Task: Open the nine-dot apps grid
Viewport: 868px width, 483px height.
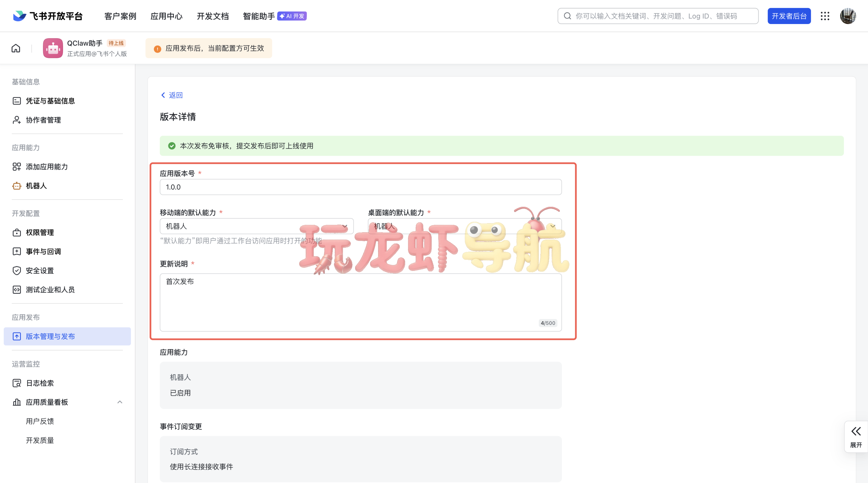Action: click(x=825, y=16)
